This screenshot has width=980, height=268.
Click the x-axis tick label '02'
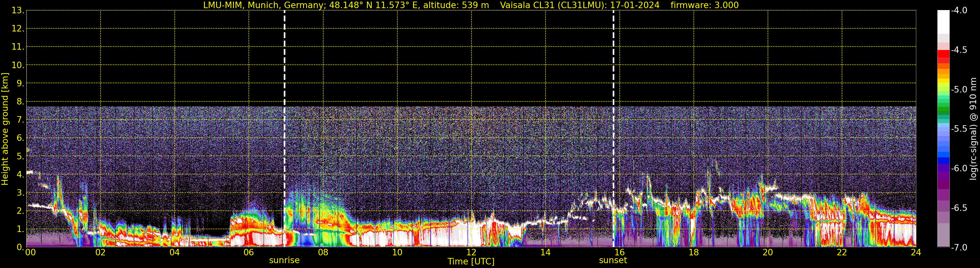pos(100,252)
